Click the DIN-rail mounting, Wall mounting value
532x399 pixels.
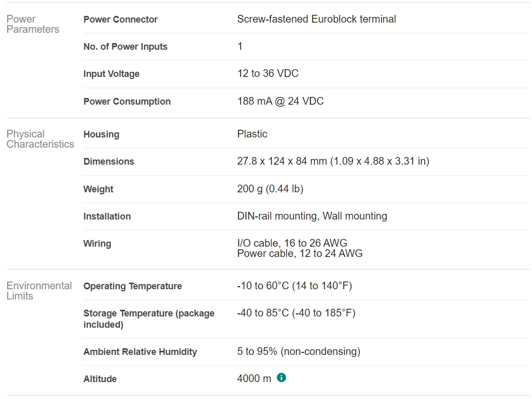coord(312,216)
